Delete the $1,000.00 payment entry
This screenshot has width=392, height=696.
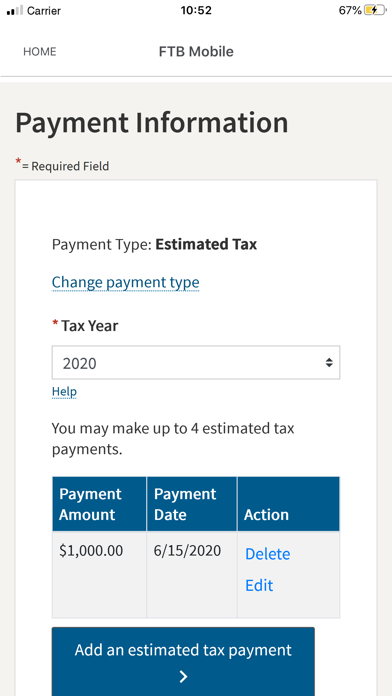(268, 554)
